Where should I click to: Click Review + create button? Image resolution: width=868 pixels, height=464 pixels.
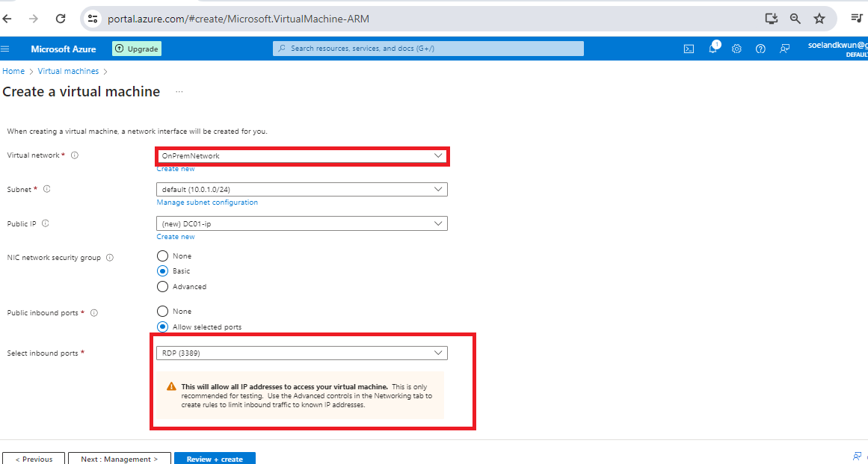pos(215,459)
